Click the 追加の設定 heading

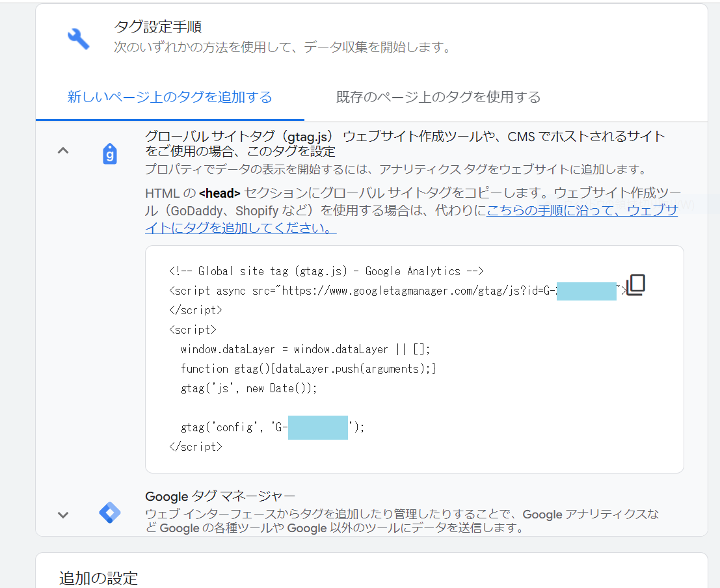point(98,578)
